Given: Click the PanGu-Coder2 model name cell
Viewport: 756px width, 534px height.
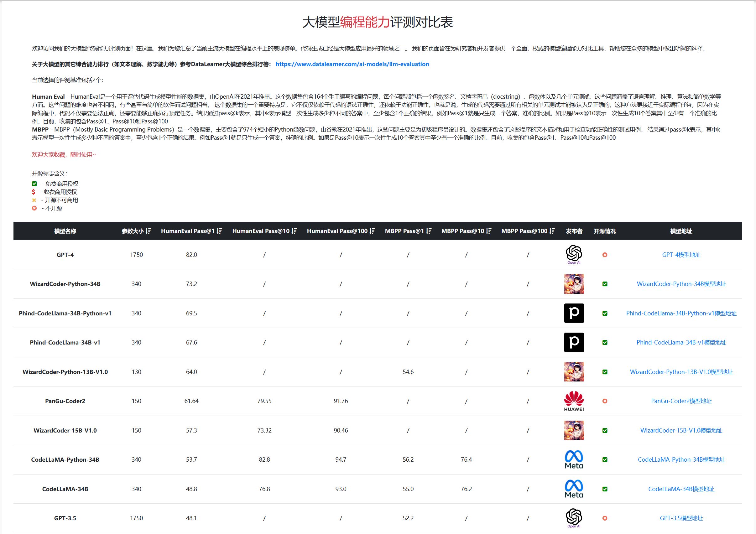Looking at the screenshot, I should pos(65,401).
